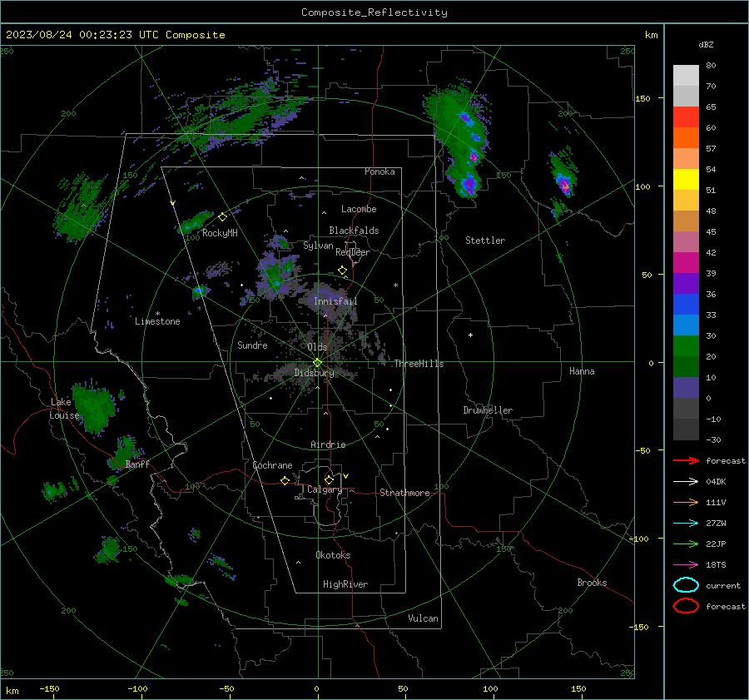The image size is (749, 700).
Task: Click the RedDeer city label
Action: (x=353, y=252)
